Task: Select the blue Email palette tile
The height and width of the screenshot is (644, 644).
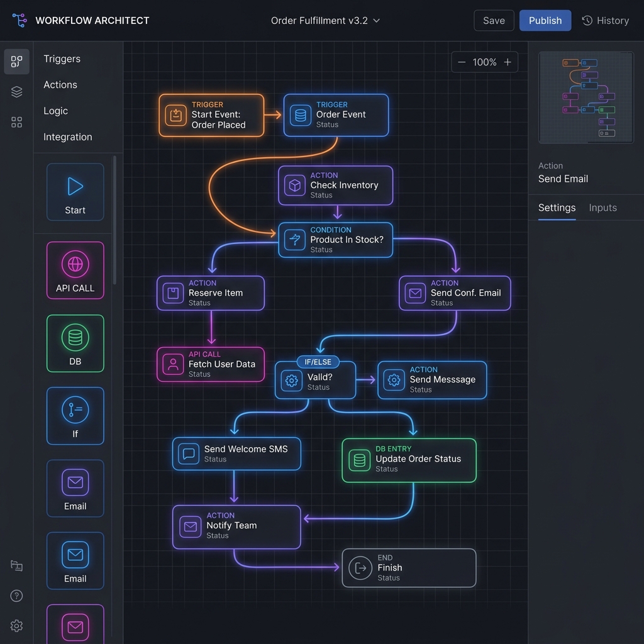Action: tap(75, 560)
